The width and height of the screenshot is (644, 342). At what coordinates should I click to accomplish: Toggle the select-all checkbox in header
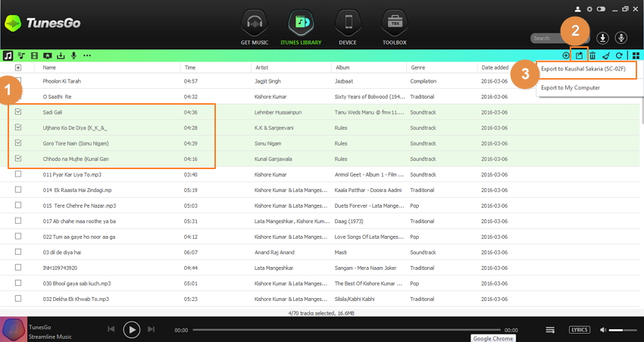18,67
